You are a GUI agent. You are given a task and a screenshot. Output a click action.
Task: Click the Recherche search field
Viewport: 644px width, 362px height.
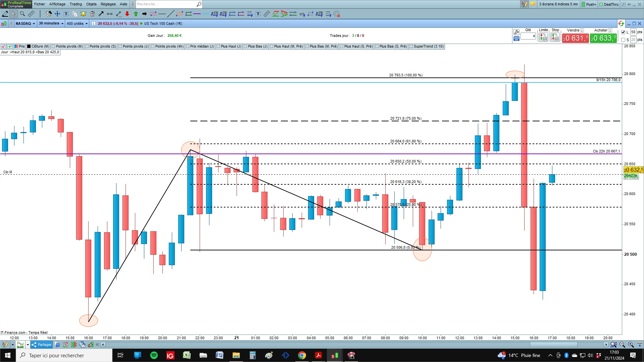[166, 4]
